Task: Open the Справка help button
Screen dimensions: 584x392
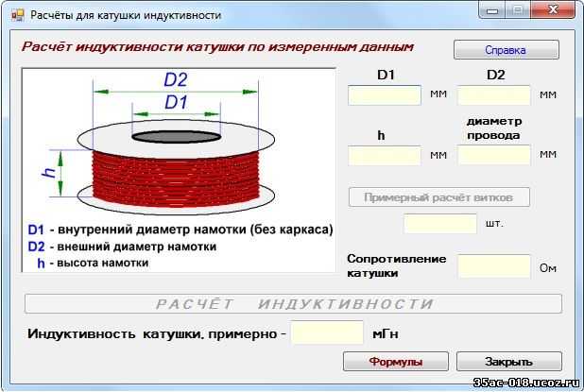Action: click(x=507, y=50)
